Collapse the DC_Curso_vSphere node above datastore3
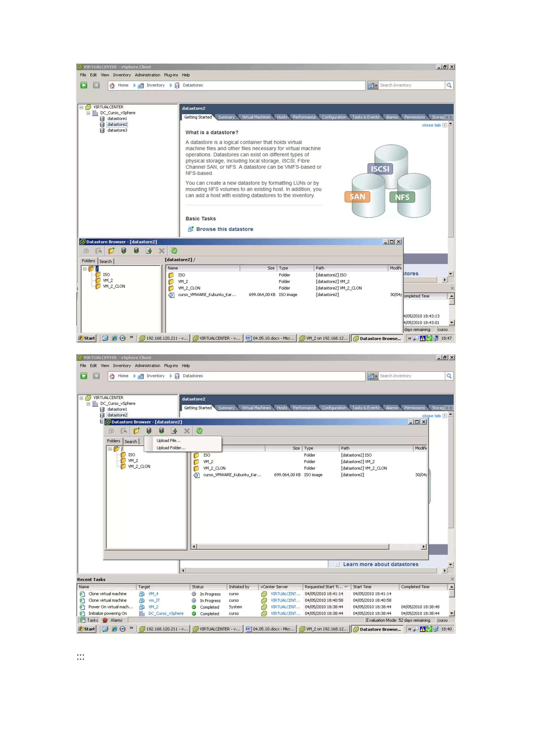This screenshot has width=534, height=756. point(88,113)
